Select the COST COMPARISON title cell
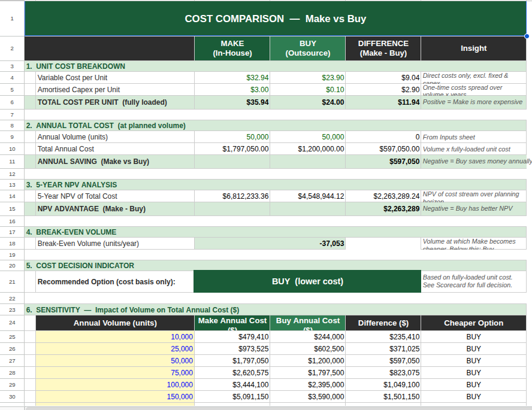 (275, 19)
